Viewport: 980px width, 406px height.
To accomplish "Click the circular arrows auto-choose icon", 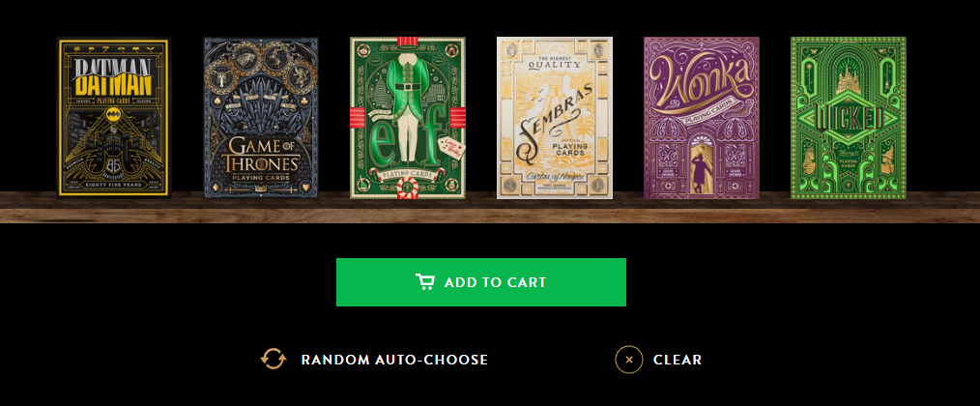I will pos(274,359).
